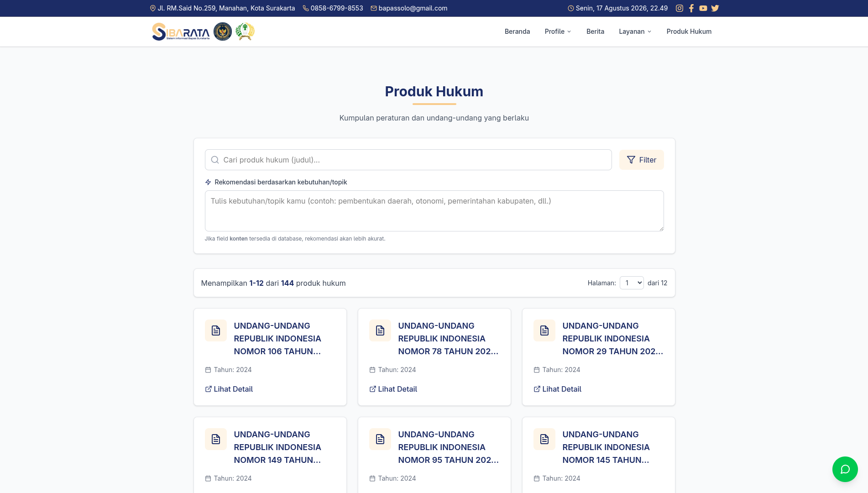Click the kebutuhan/topik recommendation text area

[434, 211]
